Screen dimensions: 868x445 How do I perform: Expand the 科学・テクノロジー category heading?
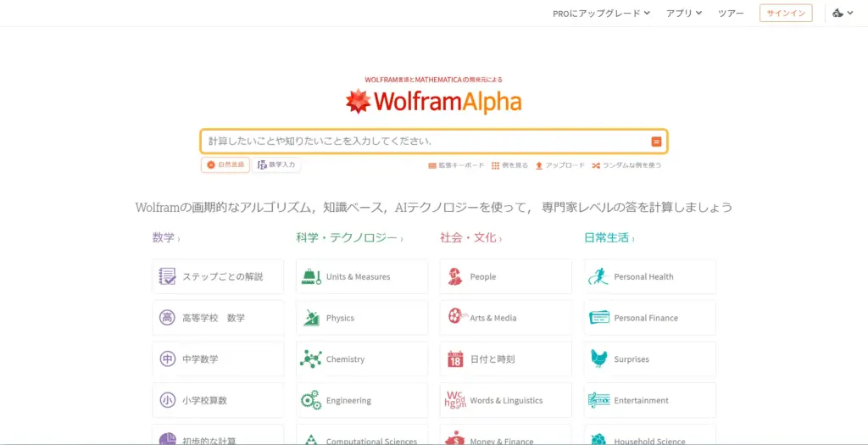(349, 238)
